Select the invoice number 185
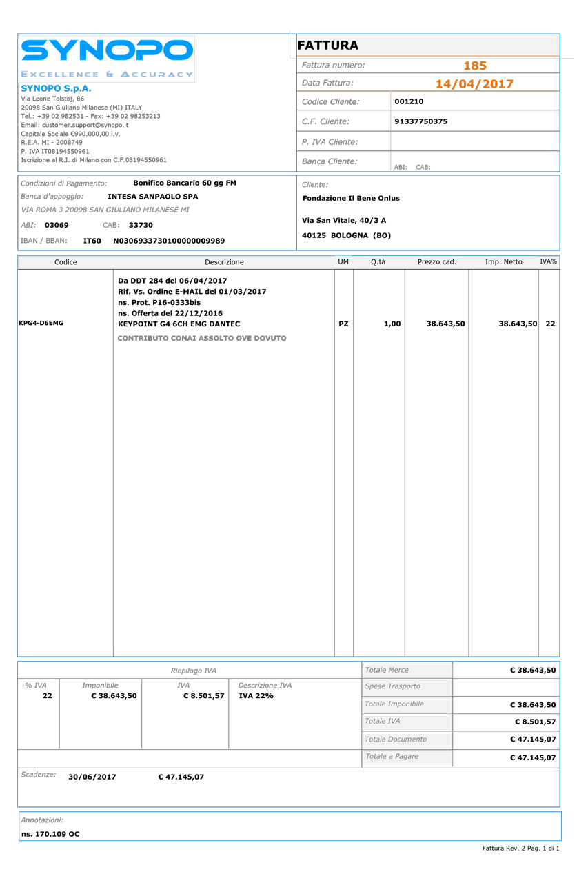The height and width of the screenshot is (883, 588). coord(474,66)
